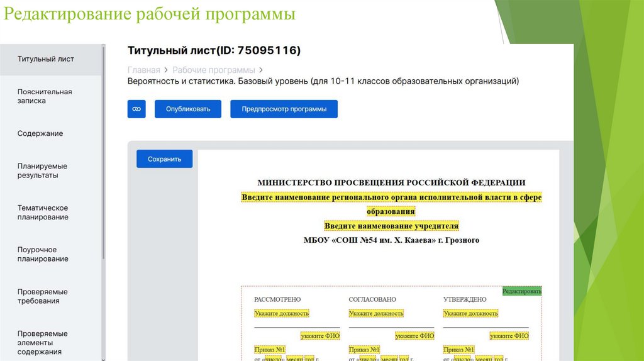Click Укажите должность under СОГЛАСОВАНО
Image resolution: width=644 pixels, height=361 pixels.
[376, 313]
